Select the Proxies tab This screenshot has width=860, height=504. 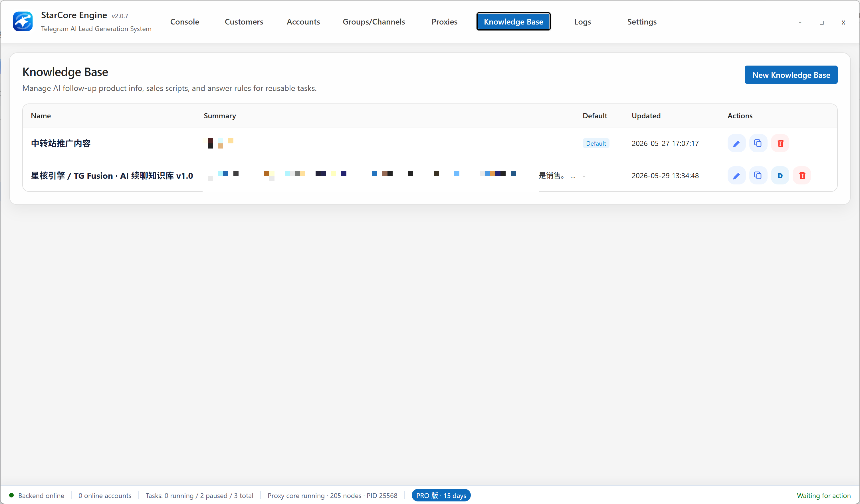(x=444, y=21)
